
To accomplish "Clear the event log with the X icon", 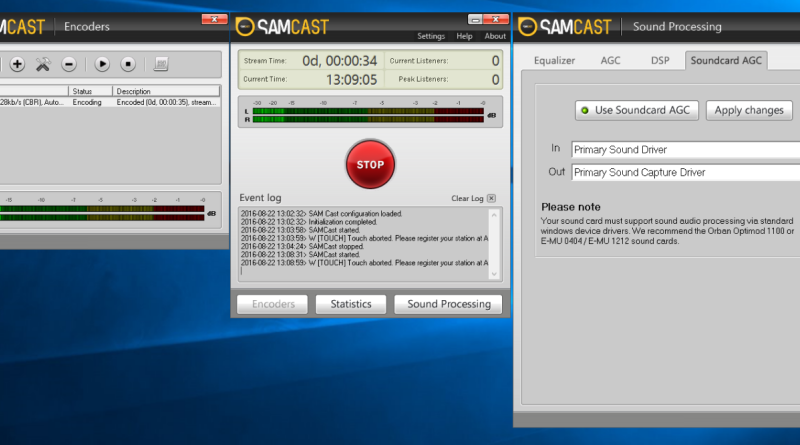I will tap(491, 198).
